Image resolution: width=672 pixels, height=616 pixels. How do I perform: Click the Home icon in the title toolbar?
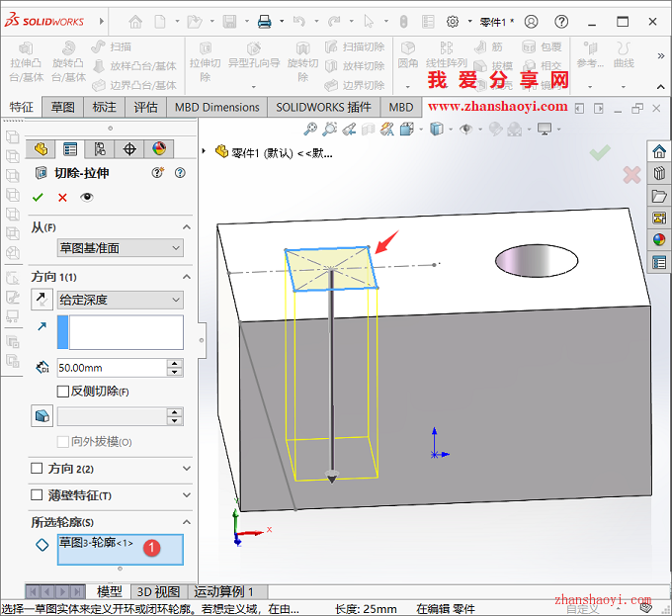point(135,22)
